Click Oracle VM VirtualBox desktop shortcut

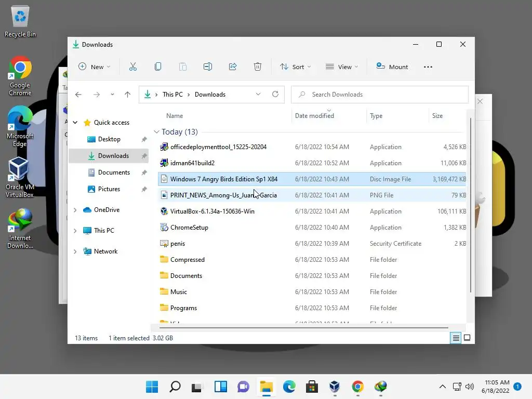(x=20, y=178)
